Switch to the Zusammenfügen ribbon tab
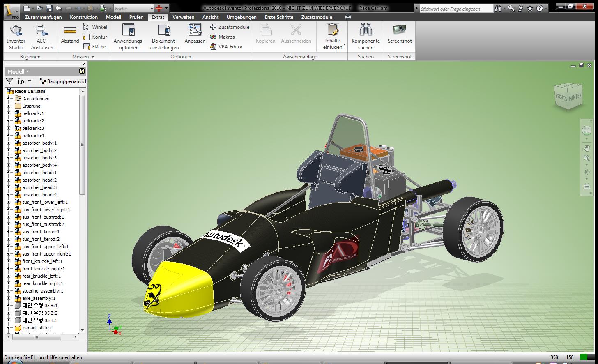 (x=43, y=17)
